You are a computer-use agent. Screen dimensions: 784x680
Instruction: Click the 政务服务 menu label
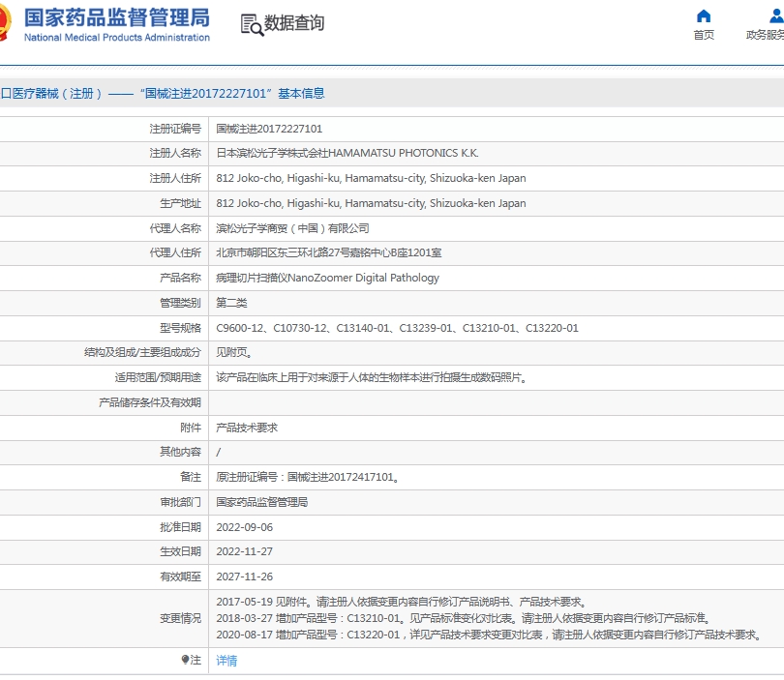[x=765, y=35]
